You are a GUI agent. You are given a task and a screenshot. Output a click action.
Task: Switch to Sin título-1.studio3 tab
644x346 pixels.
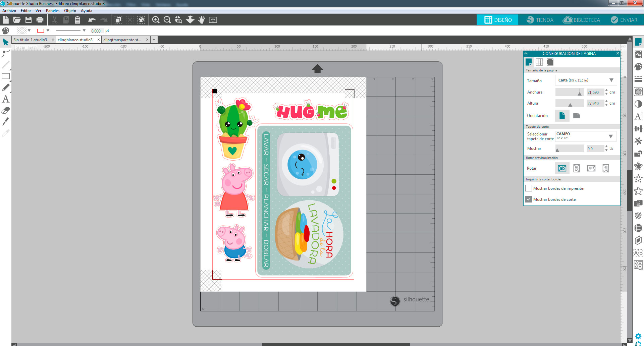(x=30, y=40)
